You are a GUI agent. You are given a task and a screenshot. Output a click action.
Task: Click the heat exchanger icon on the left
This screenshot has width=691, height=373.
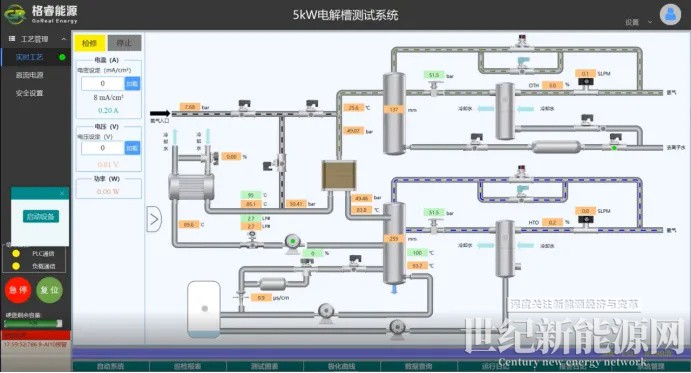coord(192,187)
